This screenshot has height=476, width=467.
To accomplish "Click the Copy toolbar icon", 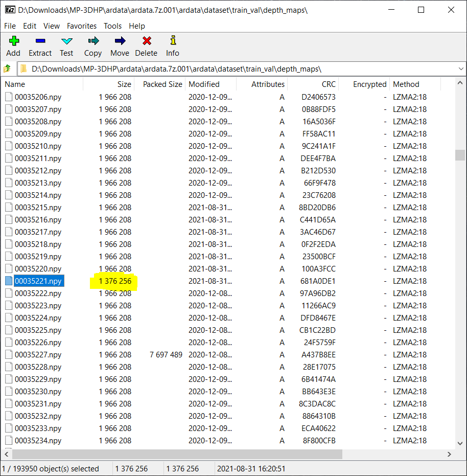I will (x=92, y=46).
